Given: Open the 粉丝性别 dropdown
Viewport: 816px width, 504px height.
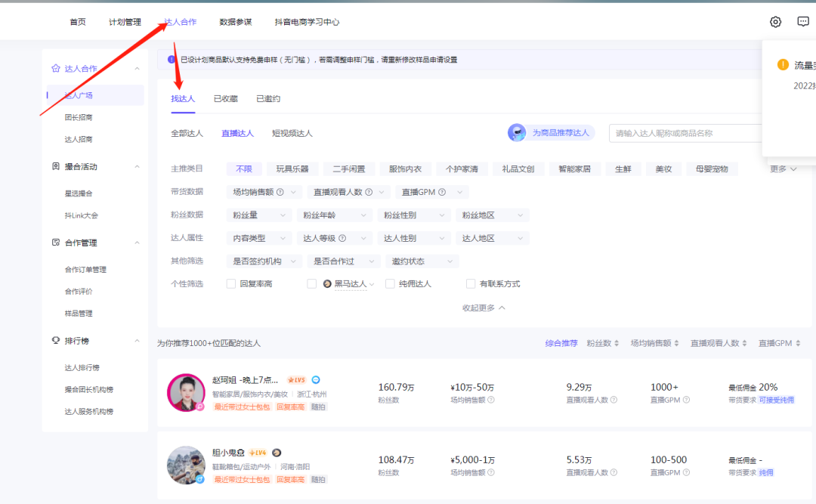Looking at the screenshot, I should coord(414,215).
